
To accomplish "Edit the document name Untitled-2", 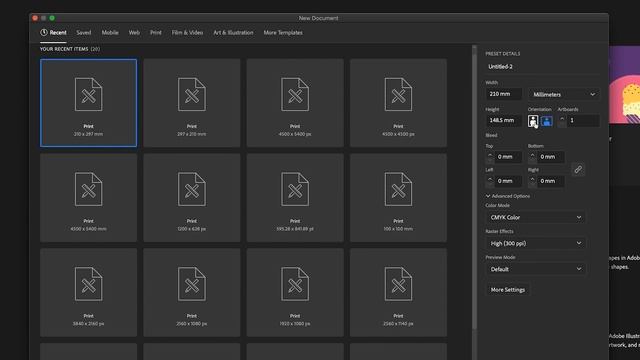I will click(x=542, y=67).
